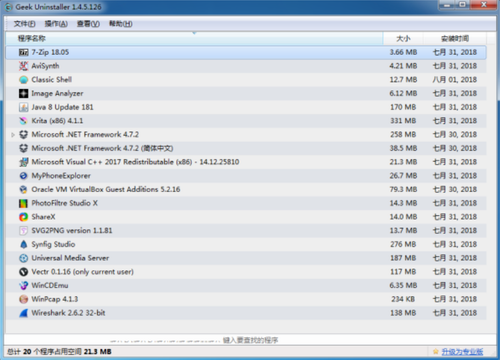500x360 pixels.
Task: Select the ShareX program icon
Action: (x=23, y=217)
